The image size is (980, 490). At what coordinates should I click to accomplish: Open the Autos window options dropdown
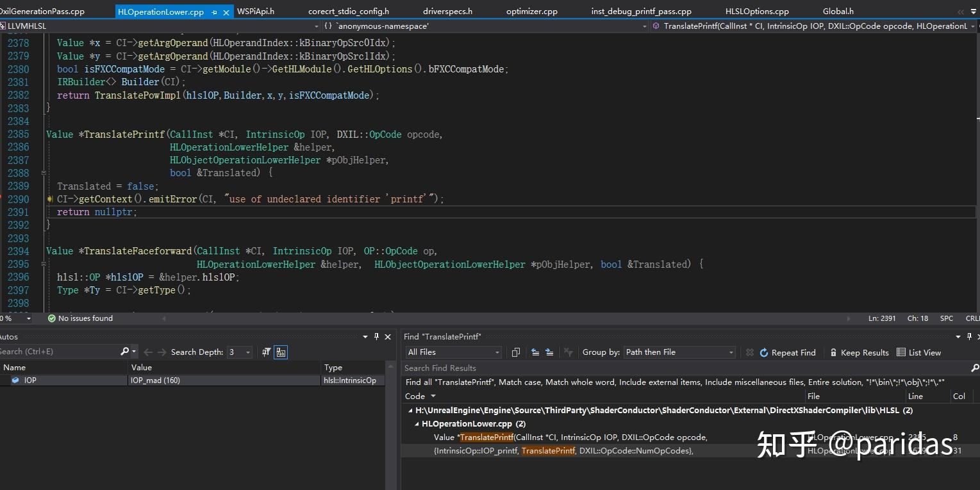[365, 336]
